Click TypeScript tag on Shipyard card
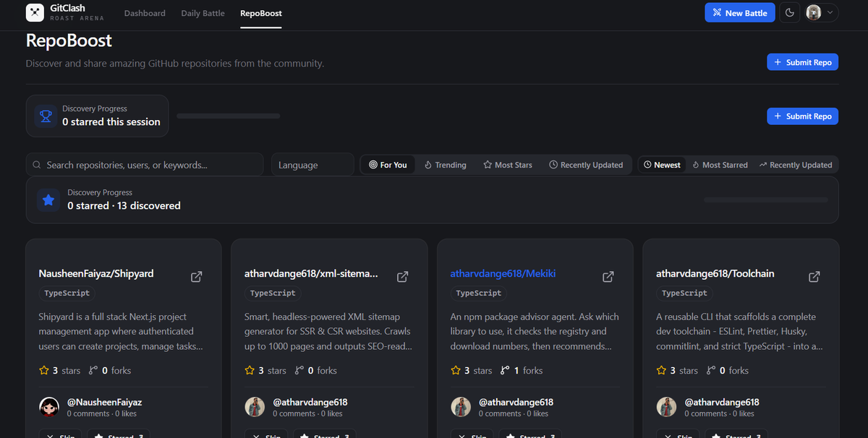The height and width of the screenshot is (438, 868). coord(67,293)
